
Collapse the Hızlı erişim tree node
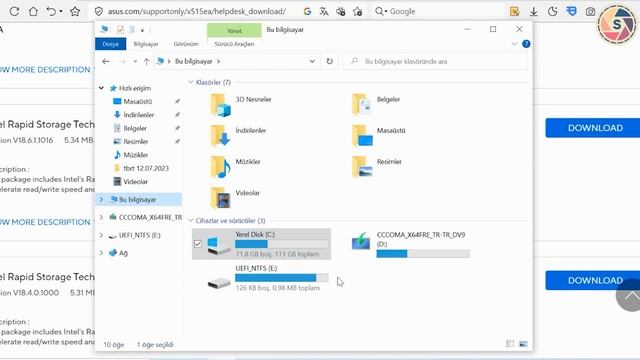tap(101, 88)
